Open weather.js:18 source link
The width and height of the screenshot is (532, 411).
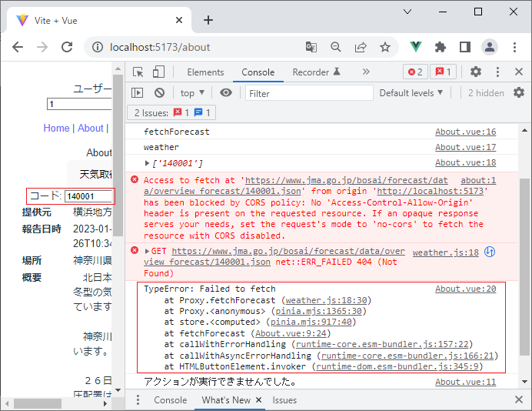pos(445,252)
